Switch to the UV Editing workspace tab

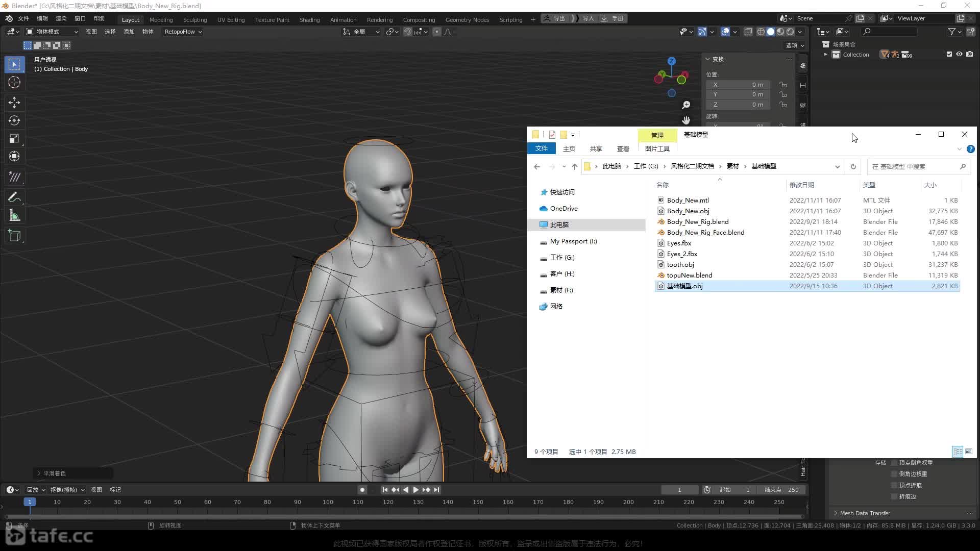pos(231,19)
